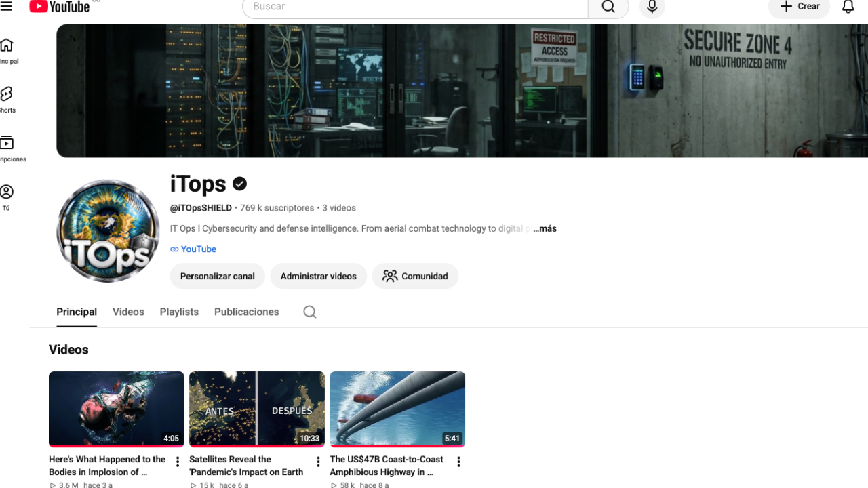
Task: Click the search magnifier button
Action: click(608, 7)
